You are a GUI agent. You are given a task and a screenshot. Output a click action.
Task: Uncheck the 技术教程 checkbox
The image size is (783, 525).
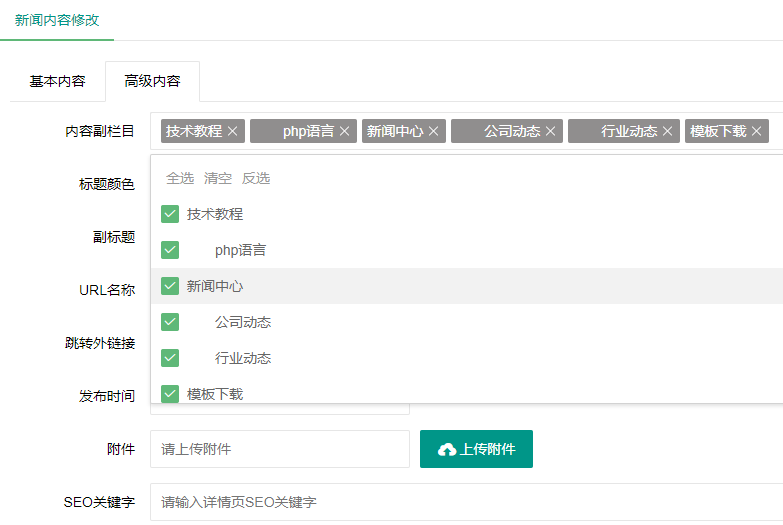coord(170,214)
